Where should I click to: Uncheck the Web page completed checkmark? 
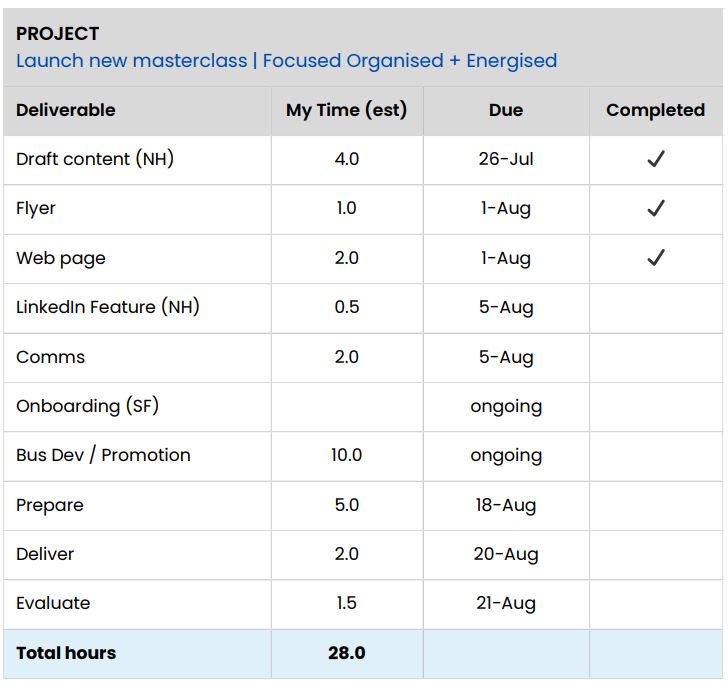point(656,258)
